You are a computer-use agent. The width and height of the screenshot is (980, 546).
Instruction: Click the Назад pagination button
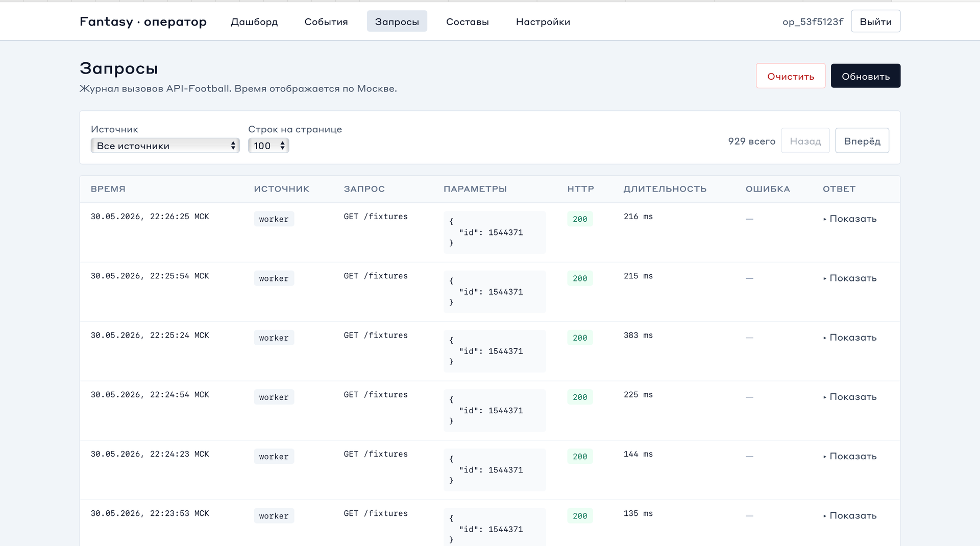(x=805, y=140)
